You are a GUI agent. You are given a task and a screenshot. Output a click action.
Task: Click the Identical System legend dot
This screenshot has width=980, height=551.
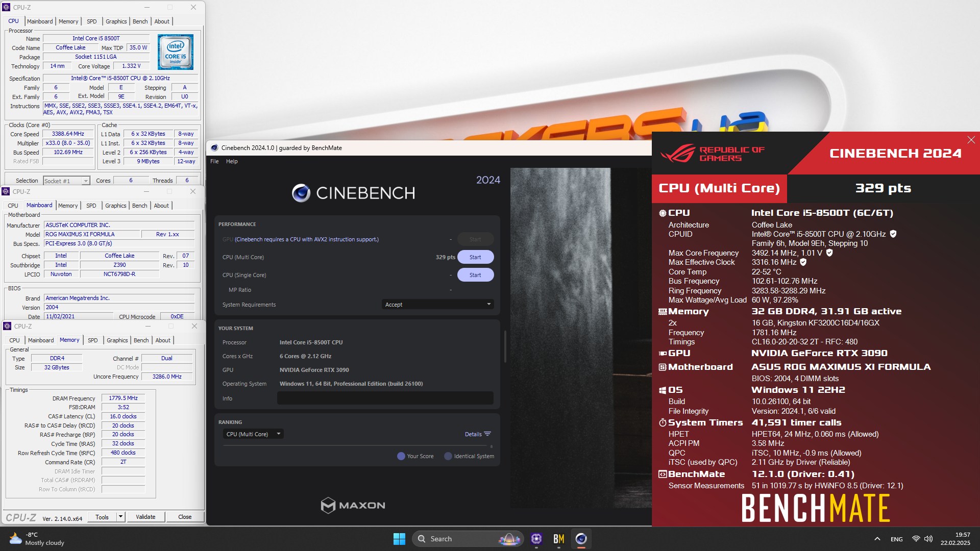(448, 456)
